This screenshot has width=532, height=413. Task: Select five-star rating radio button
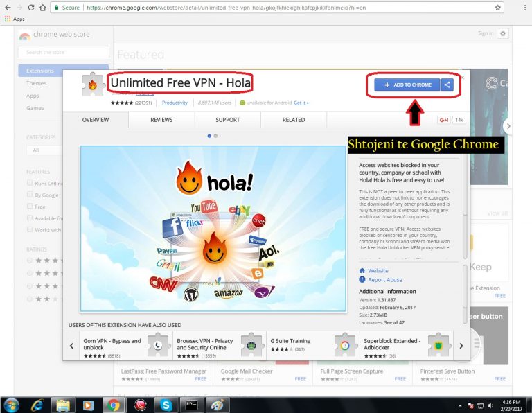(30, 261)
